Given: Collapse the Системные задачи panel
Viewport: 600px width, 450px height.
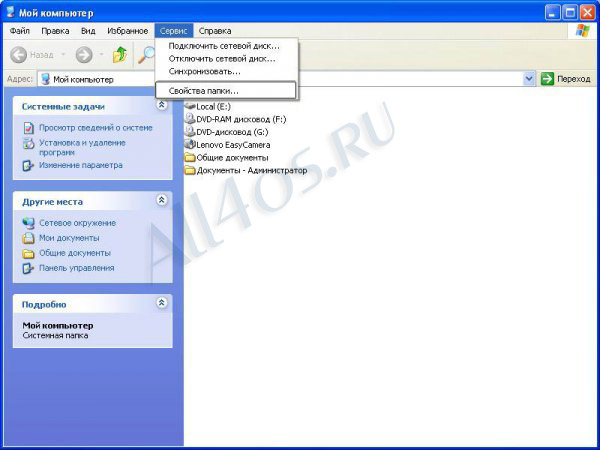Looking at the screenshot, I should [x=162, y=105].
